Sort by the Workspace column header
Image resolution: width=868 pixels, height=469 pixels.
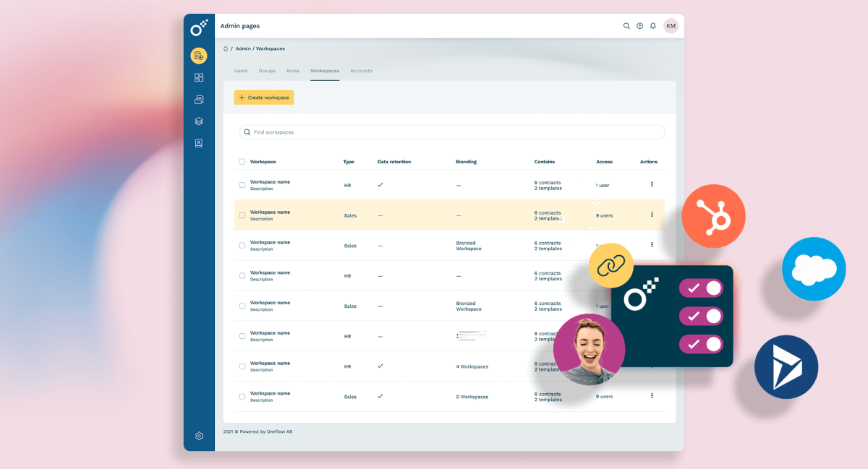coord(263,162)
